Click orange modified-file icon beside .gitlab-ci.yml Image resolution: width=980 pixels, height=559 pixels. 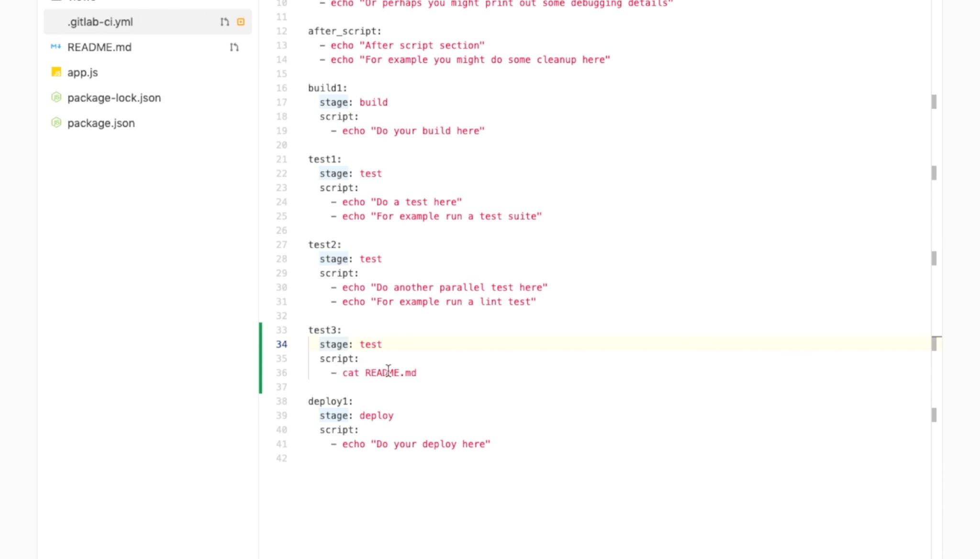coord(241,22)
